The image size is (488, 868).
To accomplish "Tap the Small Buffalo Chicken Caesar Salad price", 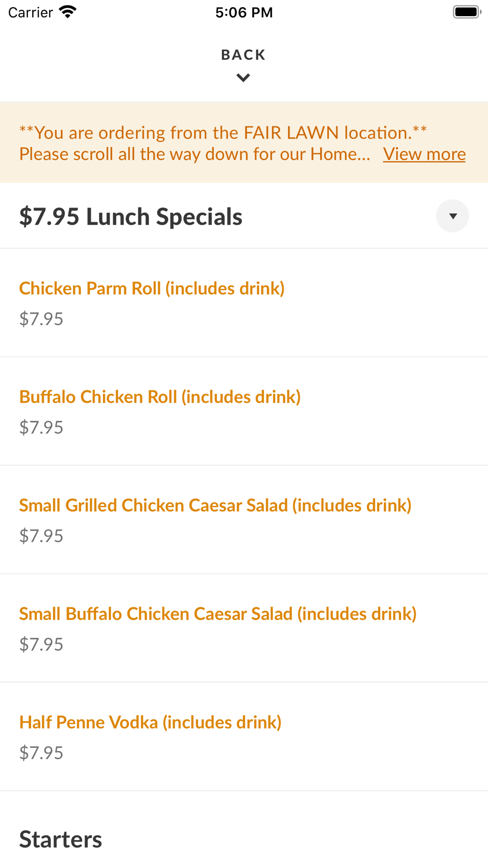I will click(41, 644).
